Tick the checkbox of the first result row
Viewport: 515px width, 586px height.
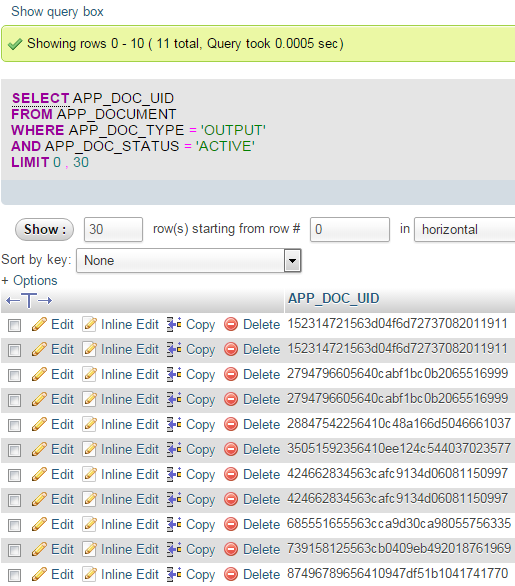pos(14,325)
